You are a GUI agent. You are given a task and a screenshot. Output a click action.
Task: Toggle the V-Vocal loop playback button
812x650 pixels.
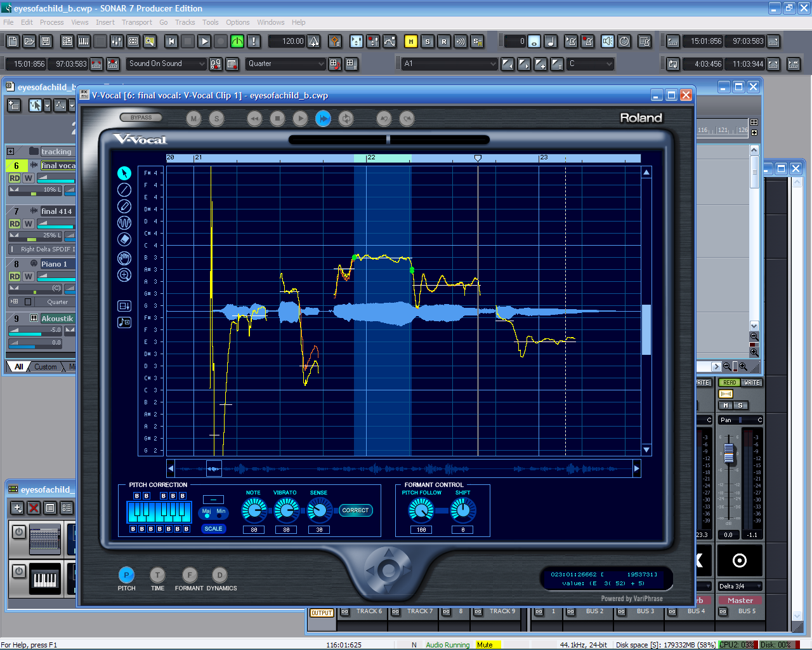click(x=346, y=119)
